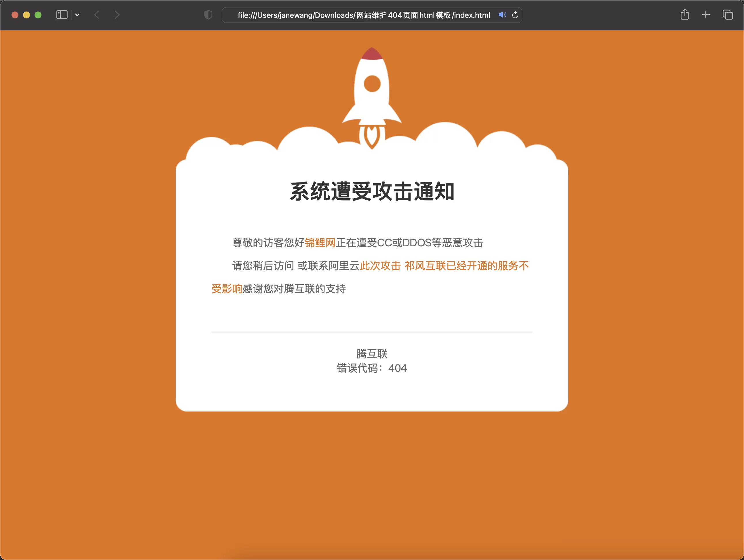
Task: Click the text 请您稍后访问 或联系阿里云
Action: click(296, 266)
